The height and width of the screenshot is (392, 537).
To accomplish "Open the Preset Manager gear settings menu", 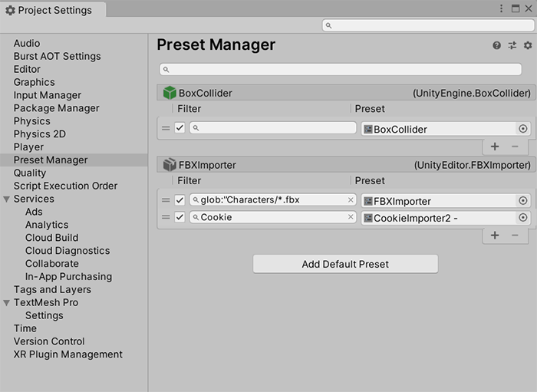I will tap(528, 46).
